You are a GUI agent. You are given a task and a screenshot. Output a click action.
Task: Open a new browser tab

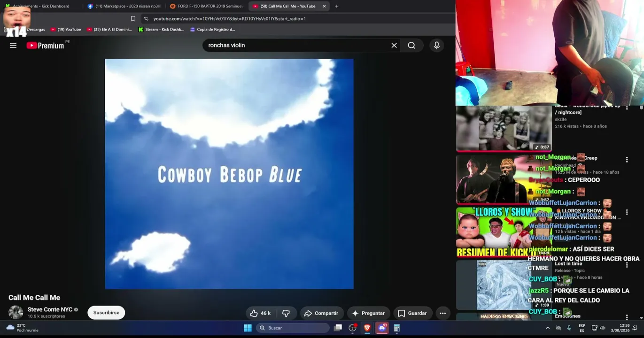(337, 6)
